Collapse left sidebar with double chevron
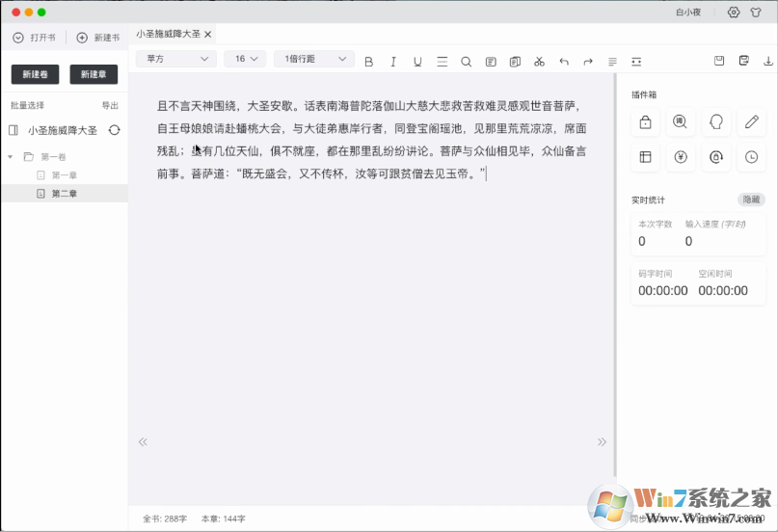This screenshot has width=778, height=532. coord(143,441)
